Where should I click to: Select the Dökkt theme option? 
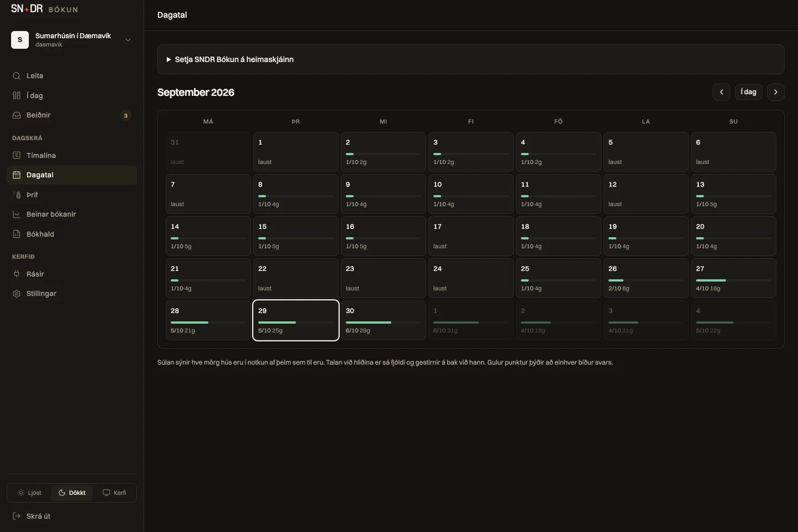[72, 493]
